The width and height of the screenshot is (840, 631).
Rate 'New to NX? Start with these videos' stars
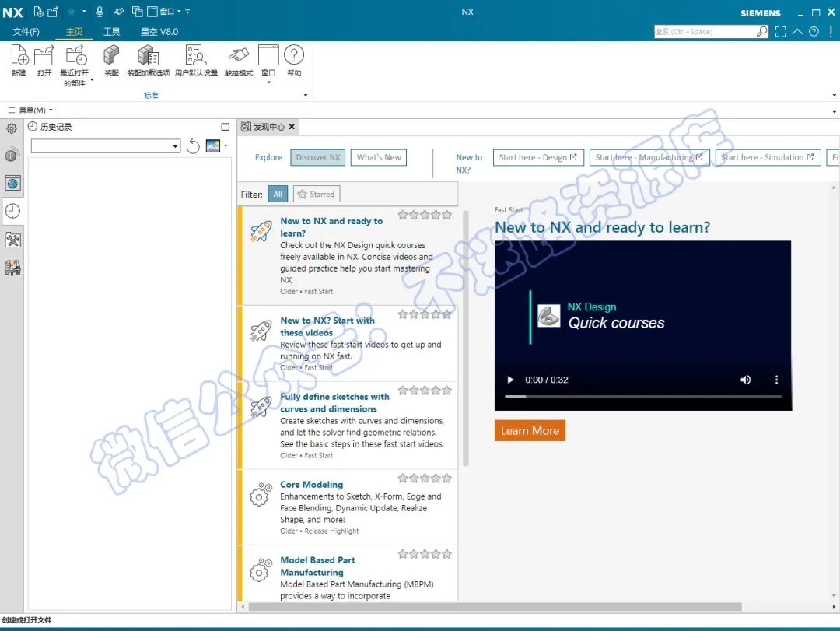pyautogui.click(x=425, y=314)
